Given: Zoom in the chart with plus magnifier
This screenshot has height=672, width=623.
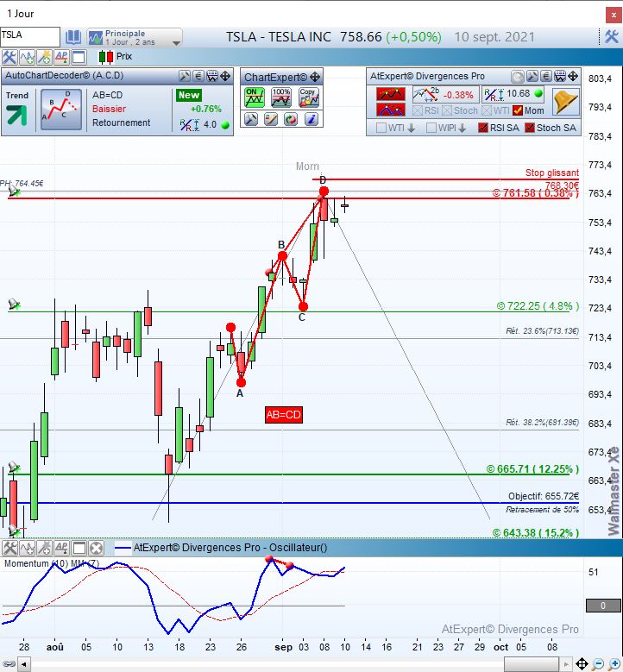Looking at the screenshot, I should 614,664.
